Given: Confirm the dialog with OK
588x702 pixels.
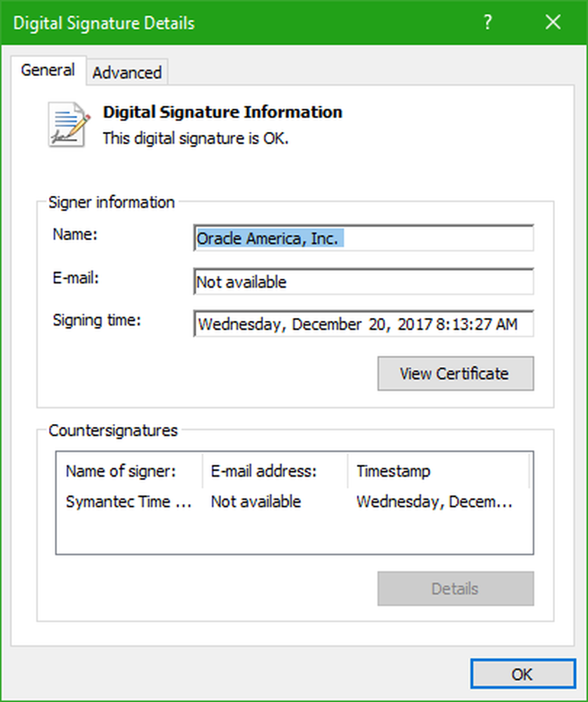Looking at the screenshot, I should pyautogui.click(x=521, y=675).
